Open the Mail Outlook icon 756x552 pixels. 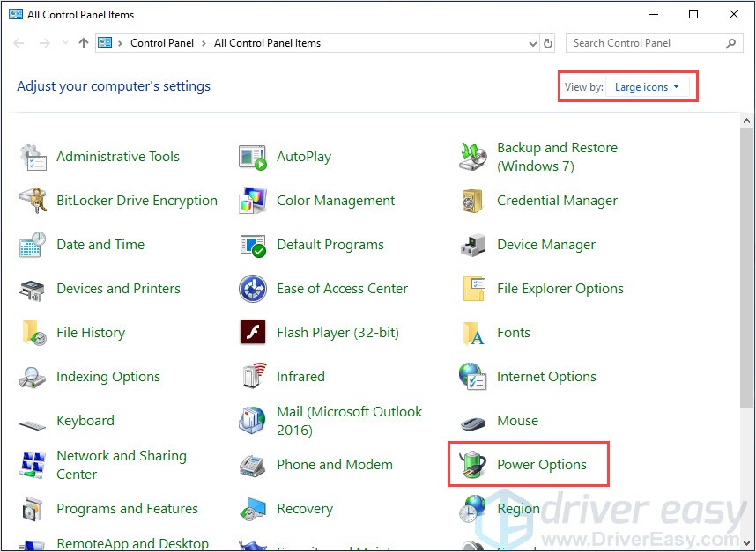pos(252,421)
